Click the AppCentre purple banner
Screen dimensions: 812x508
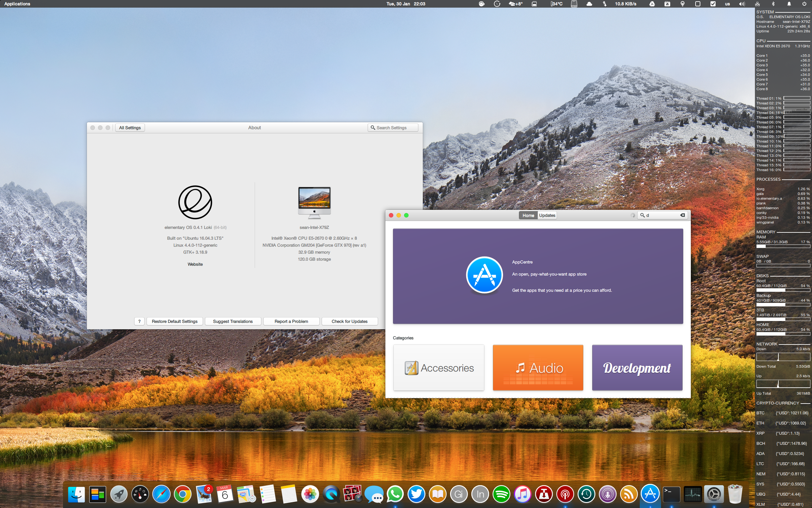tap(538, 276)
